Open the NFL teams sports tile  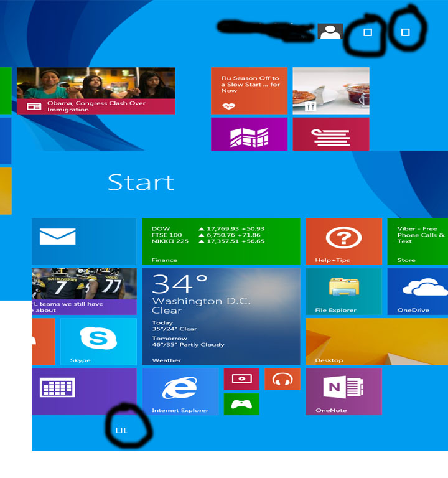[x=84, y=291]
